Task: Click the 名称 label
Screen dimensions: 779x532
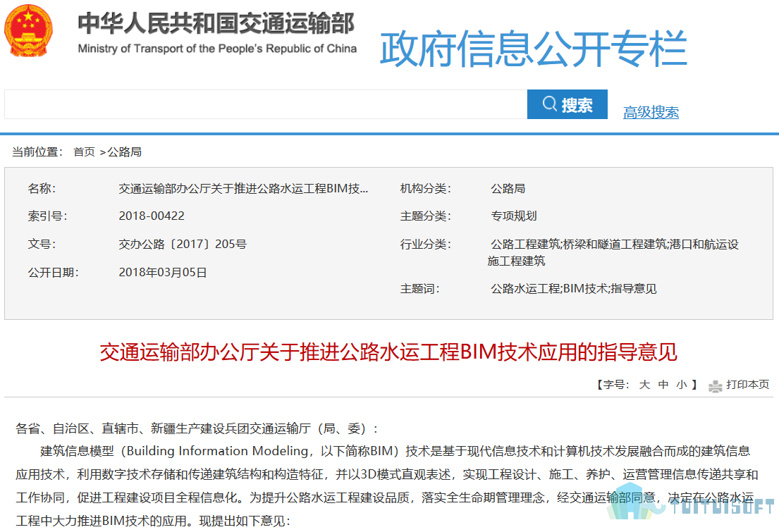Action: click(x=42, y=189)
